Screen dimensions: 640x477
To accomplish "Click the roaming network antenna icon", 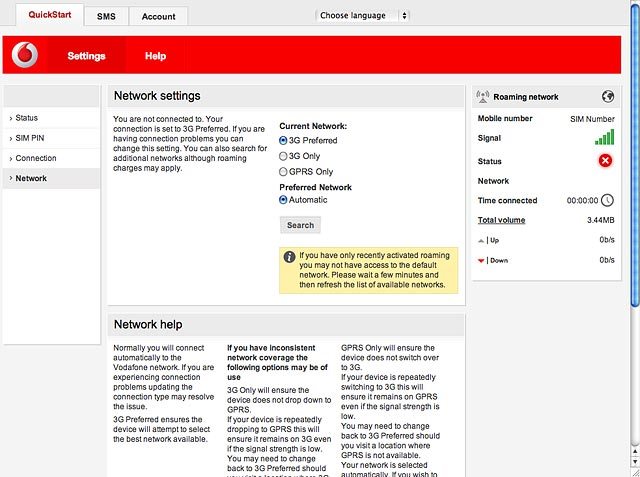I will [482, 97].
